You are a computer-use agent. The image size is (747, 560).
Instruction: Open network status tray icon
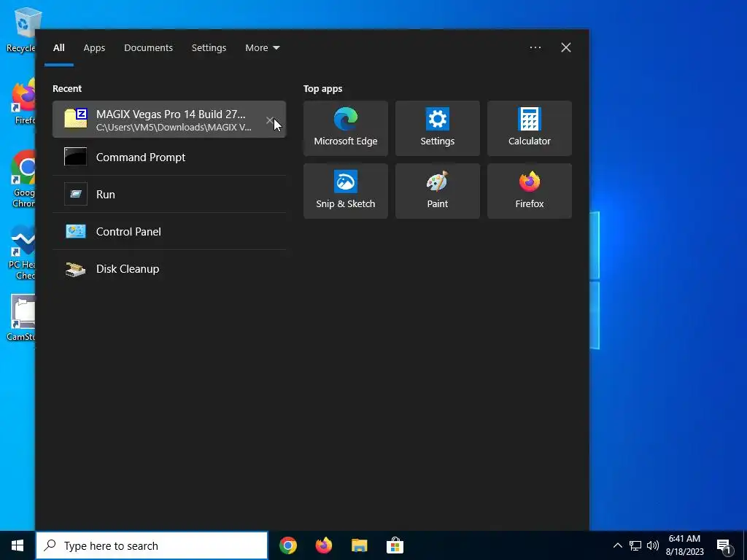tap(635, 545)
